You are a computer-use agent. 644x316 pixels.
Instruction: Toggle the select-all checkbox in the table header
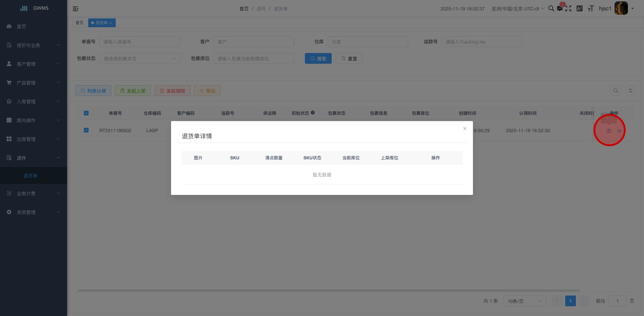(86, 113)
